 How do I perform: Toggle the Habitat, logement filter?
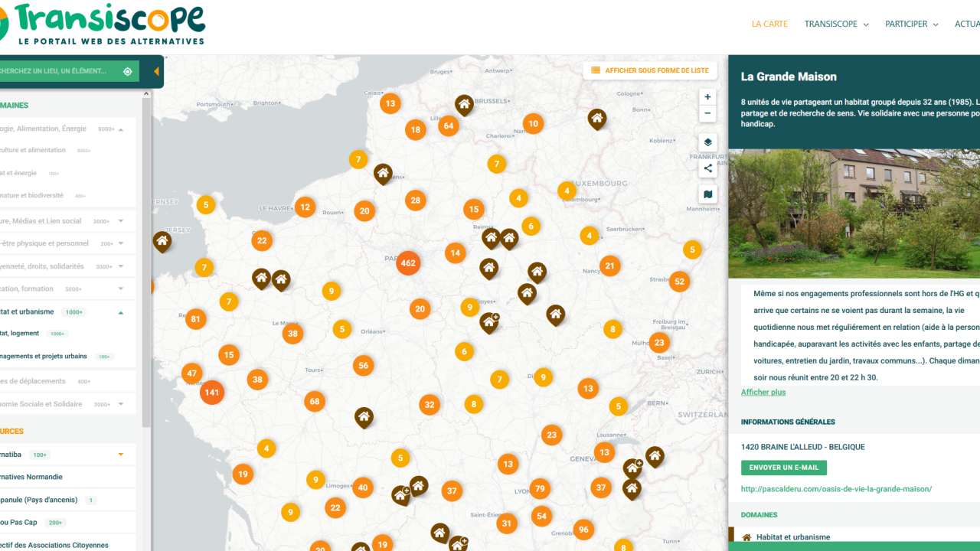(23, 334)
